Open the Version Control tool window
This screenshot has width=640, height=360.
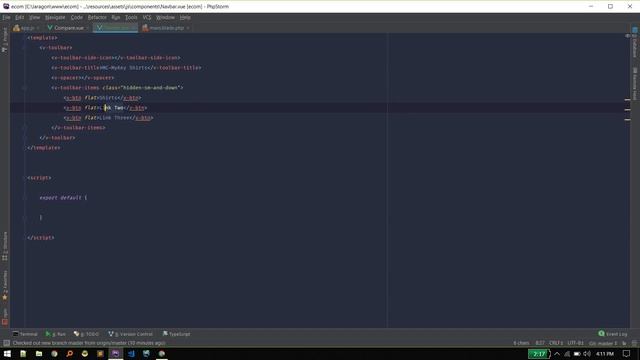tap(131, 334)
